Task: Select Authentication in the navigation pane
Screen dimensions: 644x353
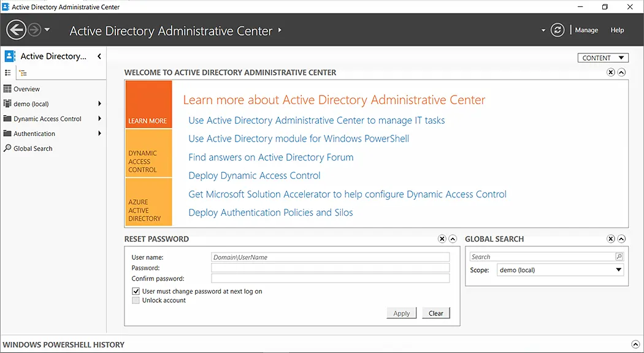Action: (34, 134)
